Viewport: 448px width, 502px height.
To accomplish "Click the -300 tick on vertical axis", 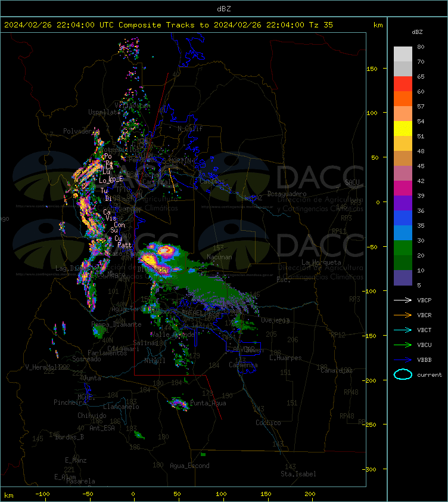I will pos(371,469).
